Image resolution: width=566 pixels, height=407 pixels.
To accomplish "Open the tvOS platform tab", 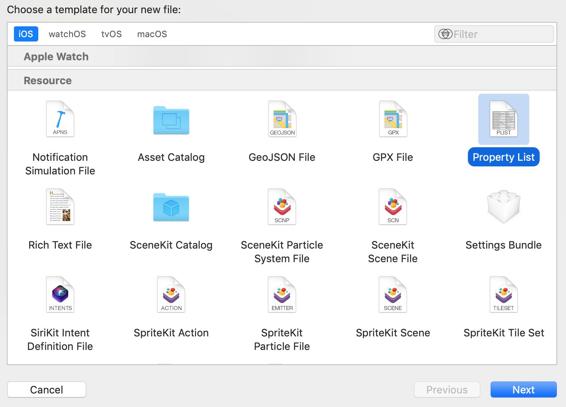I will coord(111,34).
